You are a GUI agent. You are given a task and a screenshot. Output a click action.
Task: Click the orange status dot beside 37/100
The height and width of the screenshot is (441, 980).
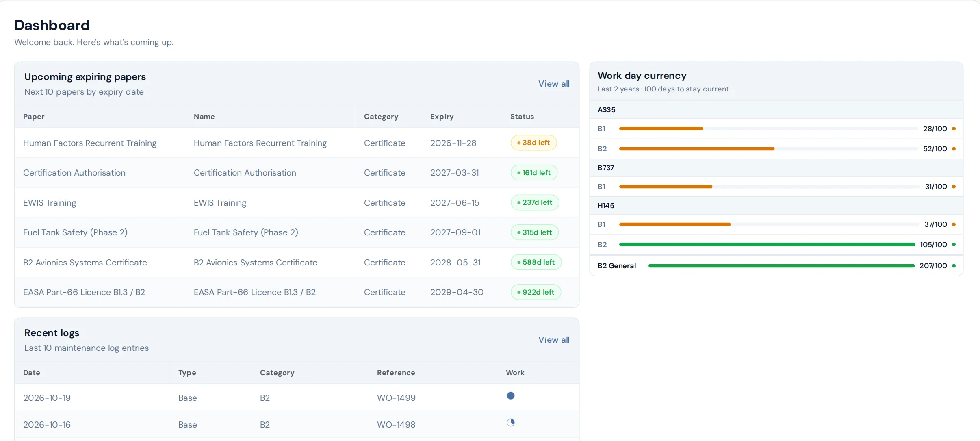pos(954,224)
